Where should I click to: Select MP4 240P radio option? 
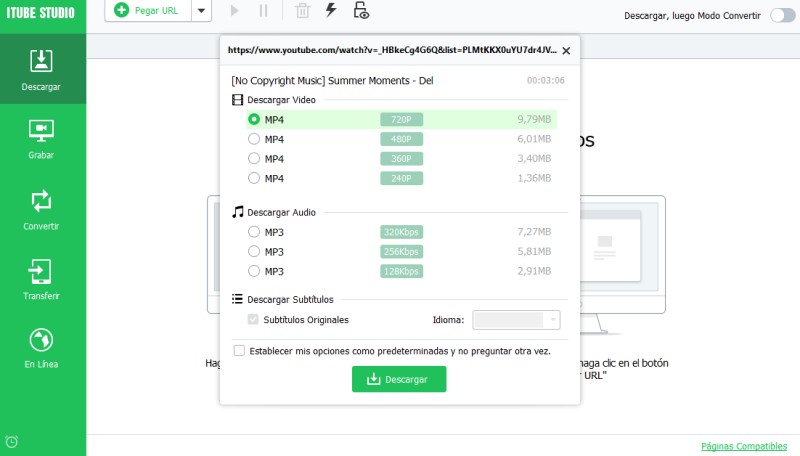pyautogui.click(x=254, y=178)
